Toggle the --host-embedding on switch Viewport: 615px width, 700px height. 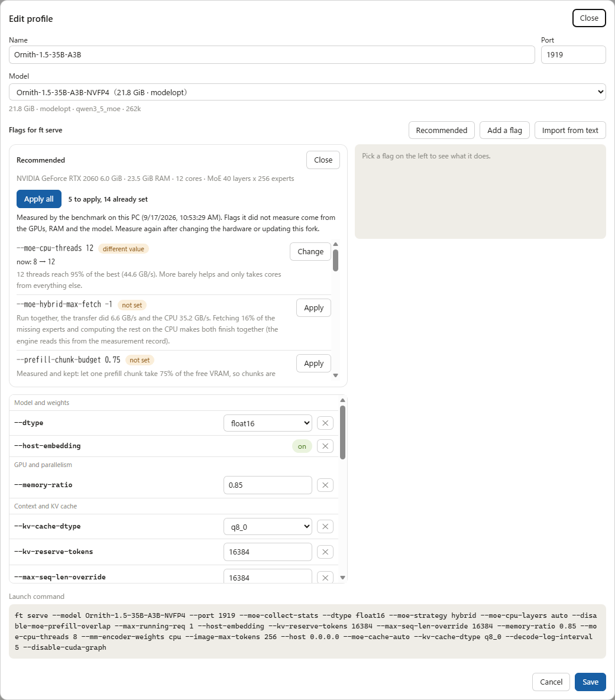click(x=302, y=446)
